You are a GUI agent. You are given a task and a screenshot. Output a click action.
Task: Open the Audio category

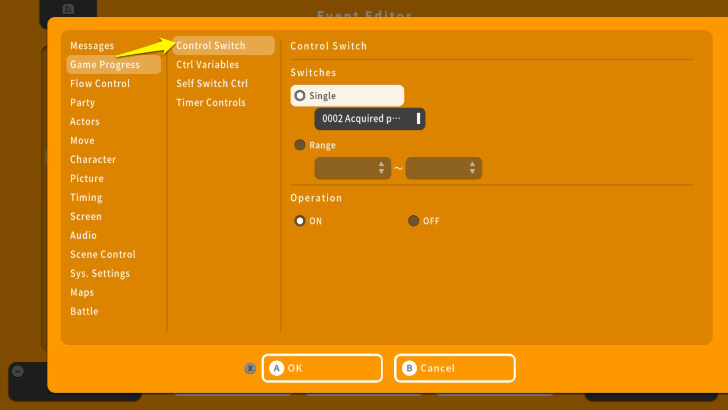coord(83,235)
